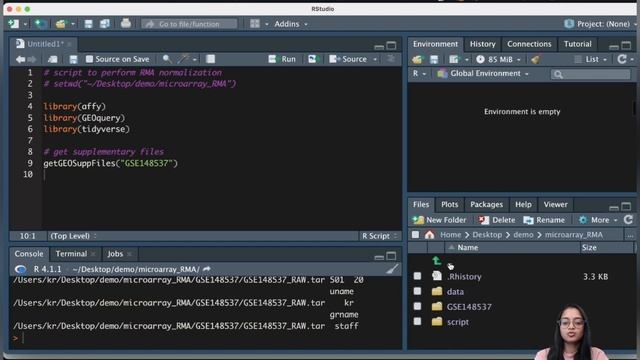Show the document outline

pos(391,59)
